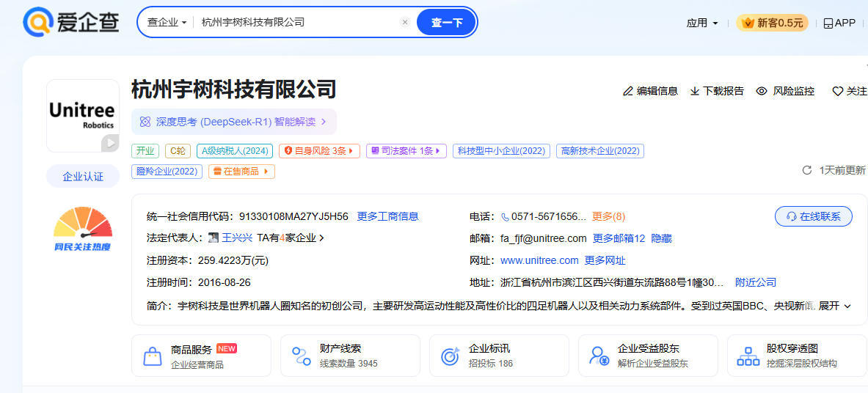Click 在线联系 headset button

pos(813,216)
